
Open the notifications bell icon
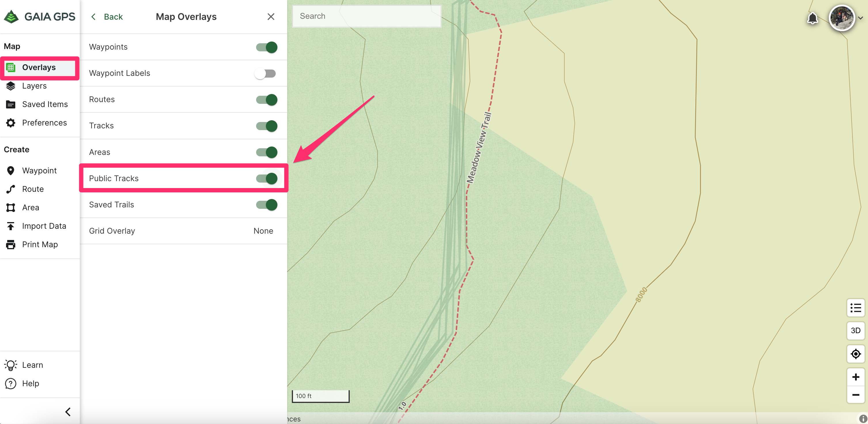tap(812, 18)
